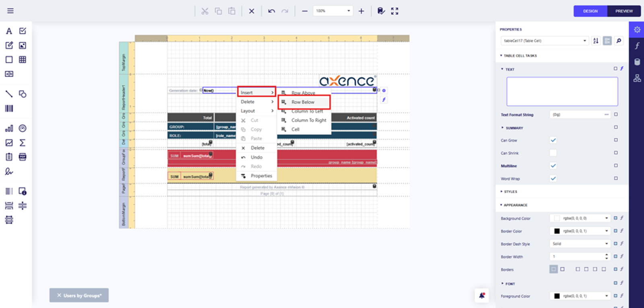Choose Row Below from Insert submenu

tap(303, 102)
